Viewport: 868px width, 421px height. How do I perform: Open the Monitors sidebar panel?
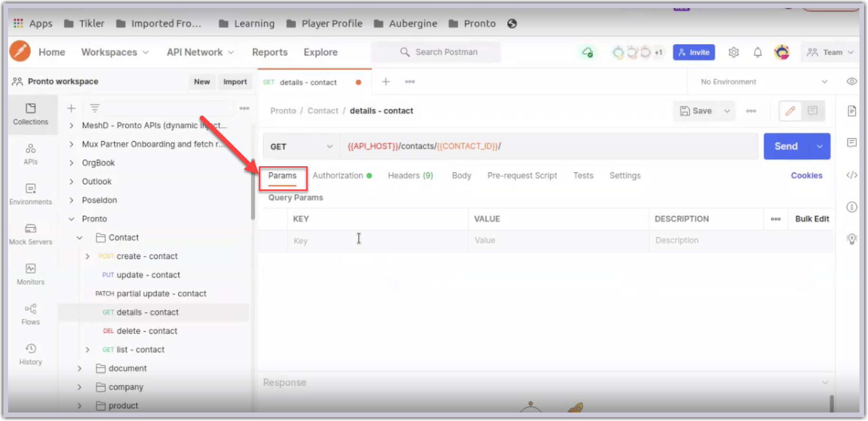point(30,275)
